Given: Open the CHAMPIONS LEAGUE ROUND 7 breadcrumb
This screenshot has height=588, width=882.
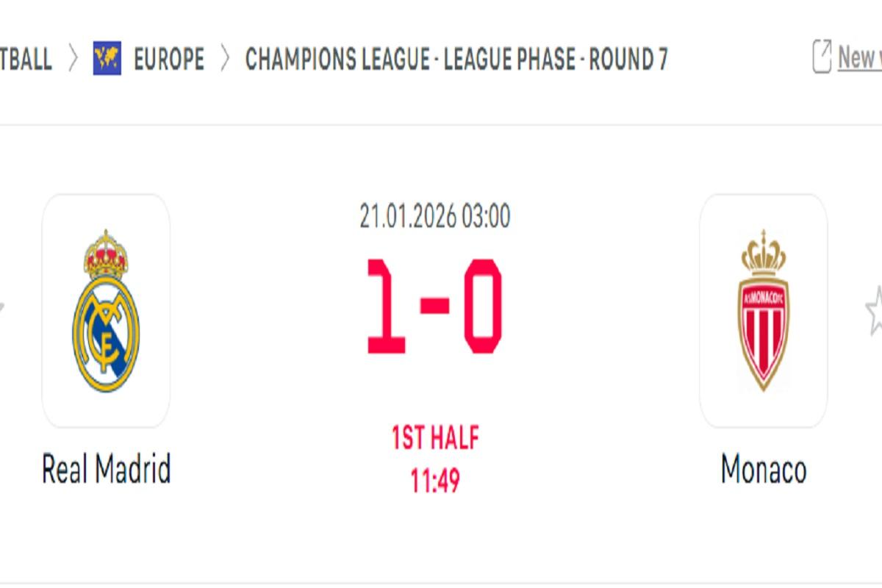Looking at the screenshot, I should click(x=456, y=59).
